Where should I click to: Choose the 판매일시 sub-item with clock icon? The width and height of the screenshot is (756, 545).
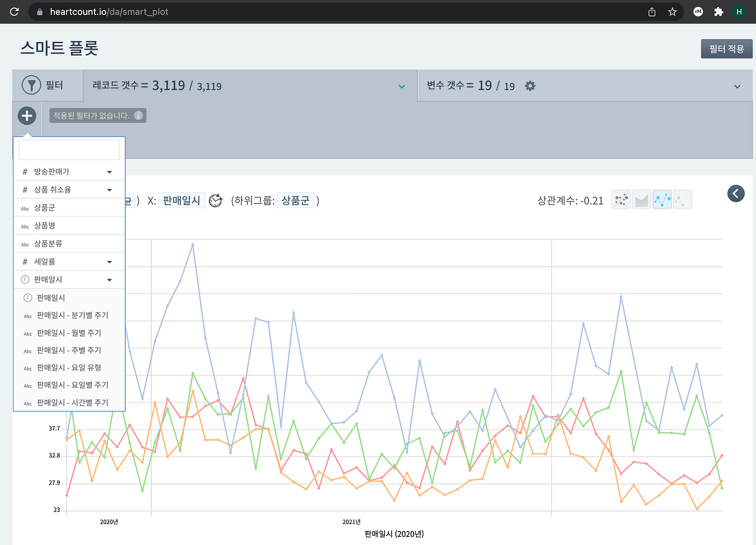tap(69, 298)
